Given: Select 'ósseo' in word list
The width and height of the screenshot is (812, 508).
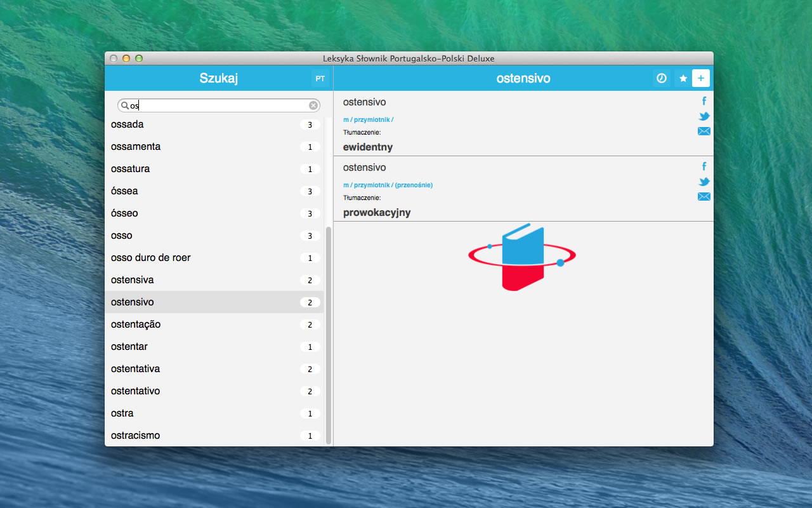Looking at the screenshot, I should [214, 213].
